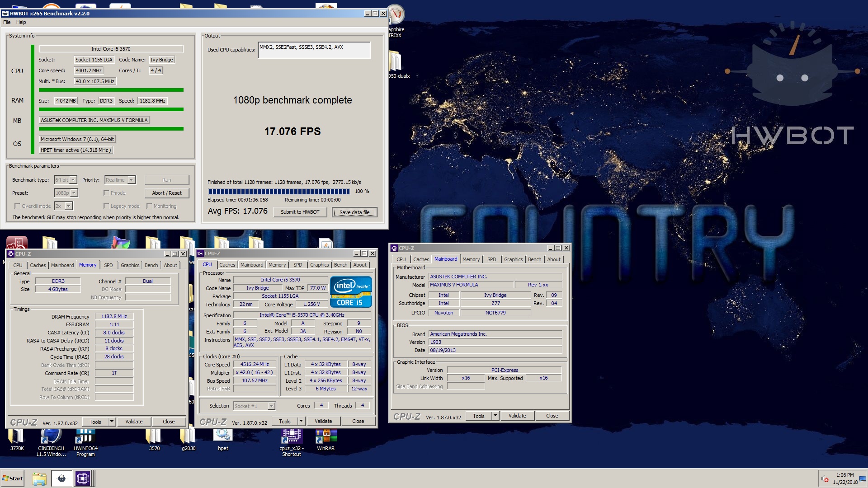Switch to CPU-Z taskbar button

[x=83, y=479]
